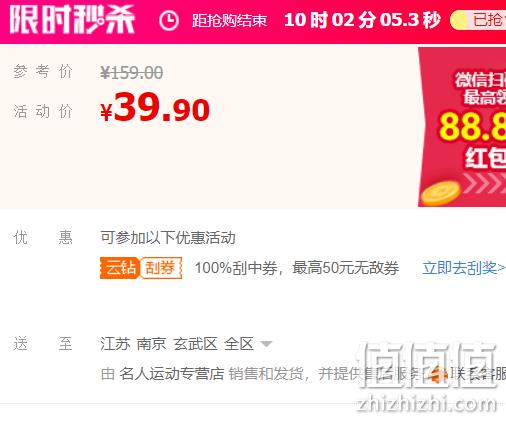The width and height of the screenshot is (506, 421).
Task: Click 可参加以下优惠活动 promotions text
Action: point(168,238)
